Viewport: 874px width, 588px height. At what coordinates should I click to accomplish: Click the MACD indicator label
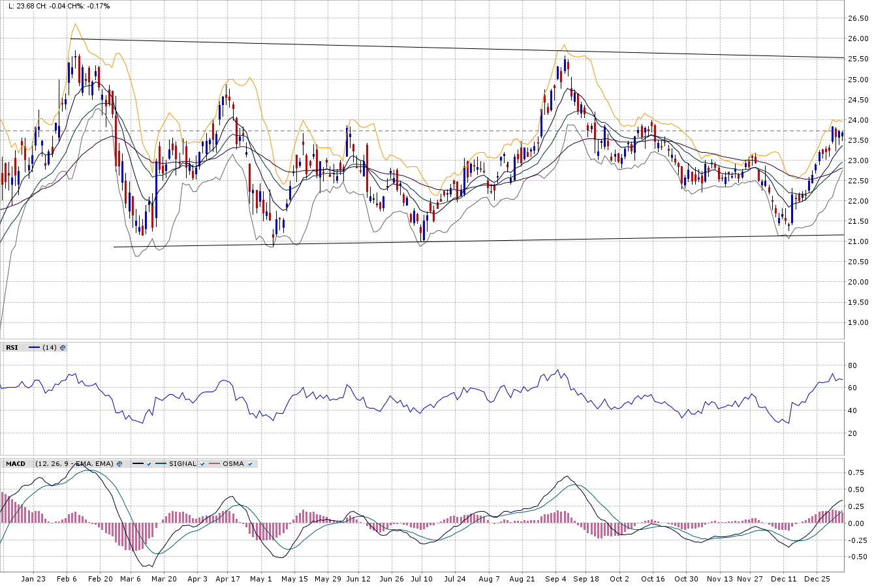click(x=16, y=464)
